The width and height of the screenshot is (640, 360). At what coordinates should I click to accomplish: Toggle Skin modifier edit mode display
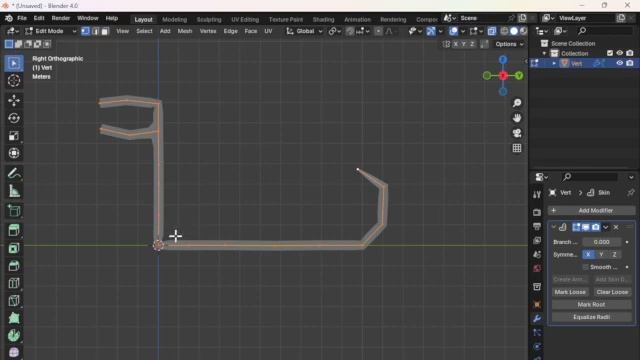576,227
